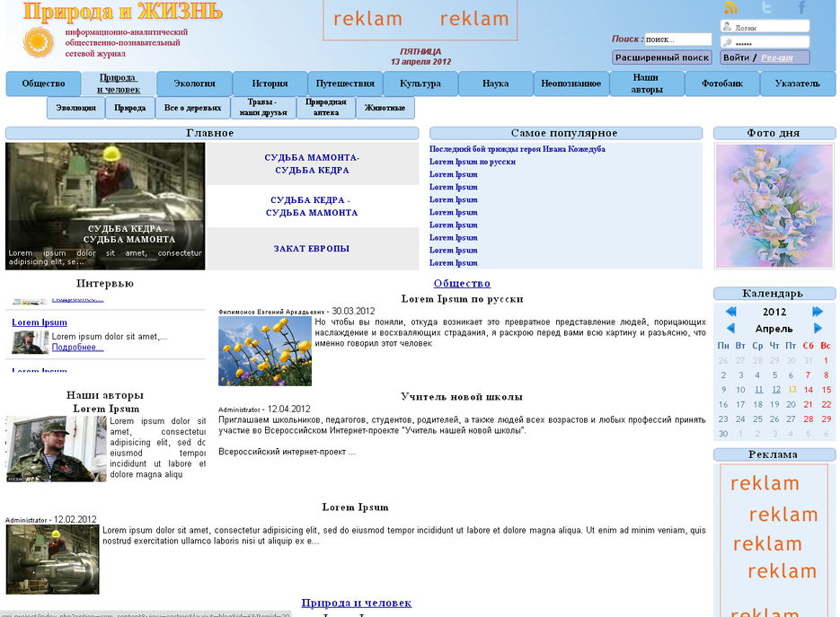Go to next month in calendar
The width and height of the screenshot is (840, 617).
coord(818,329)
